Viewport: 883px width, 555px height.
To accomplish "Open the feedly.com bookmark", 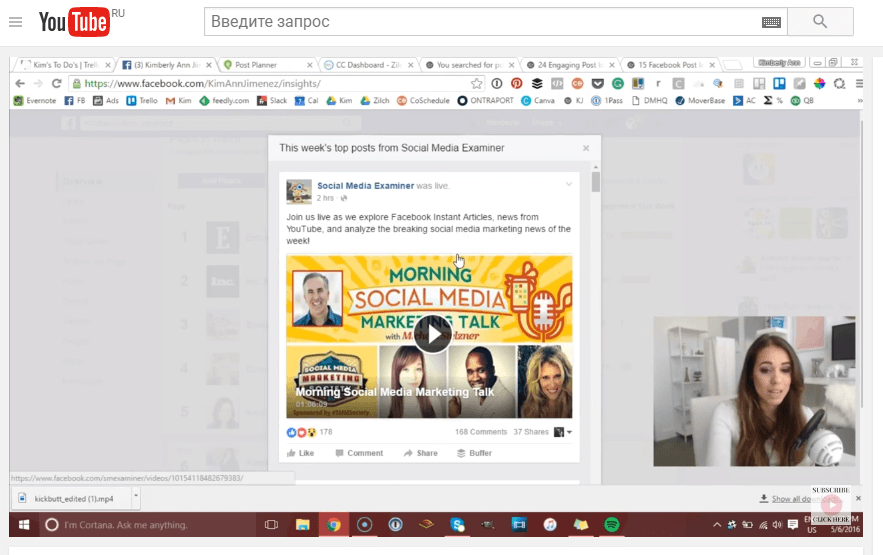I will [224, 101].
